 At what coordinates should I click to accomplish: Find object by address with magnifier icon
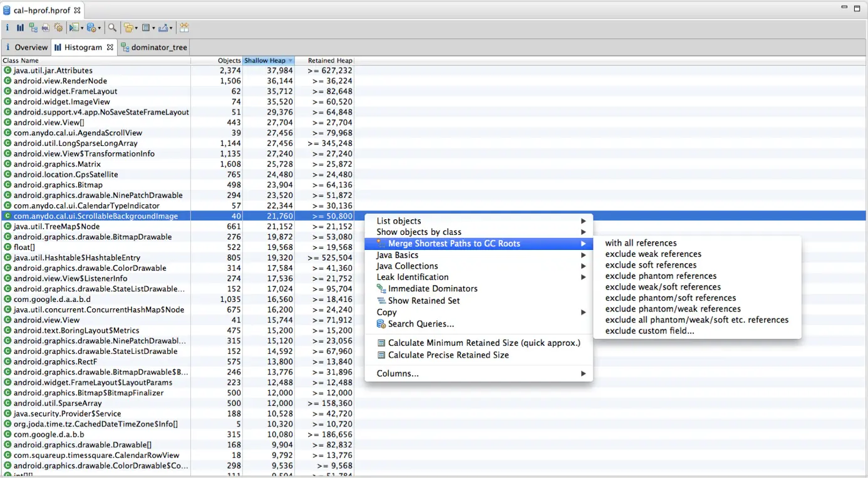pyautogui.click(x=112, y=28)
